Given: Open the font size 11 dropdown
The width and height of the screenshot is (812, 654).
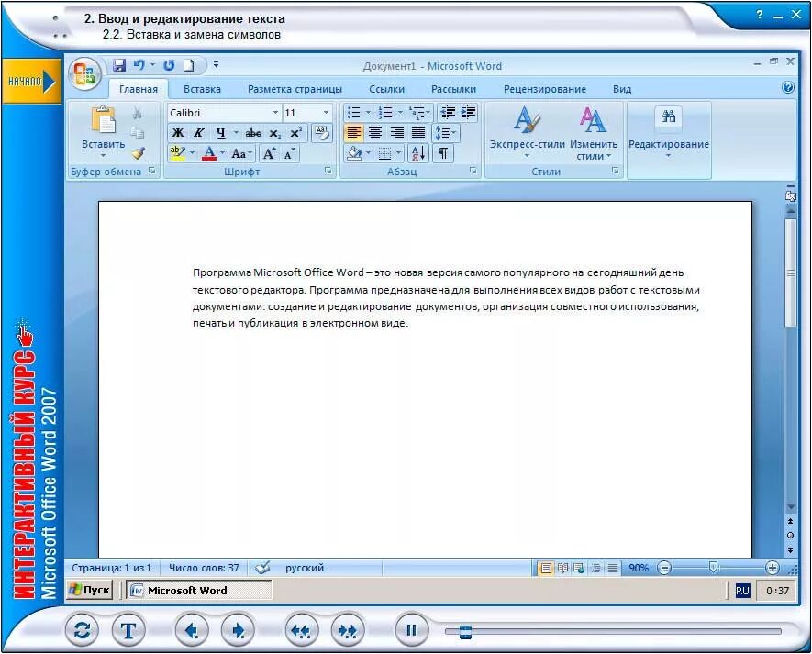Looking at the screenshot, I should point(326,113).
